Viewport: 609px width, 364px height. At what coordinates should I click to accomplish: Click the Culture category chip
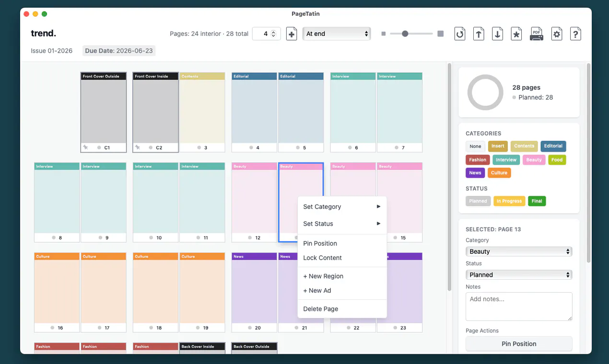[x=499, y=173]
